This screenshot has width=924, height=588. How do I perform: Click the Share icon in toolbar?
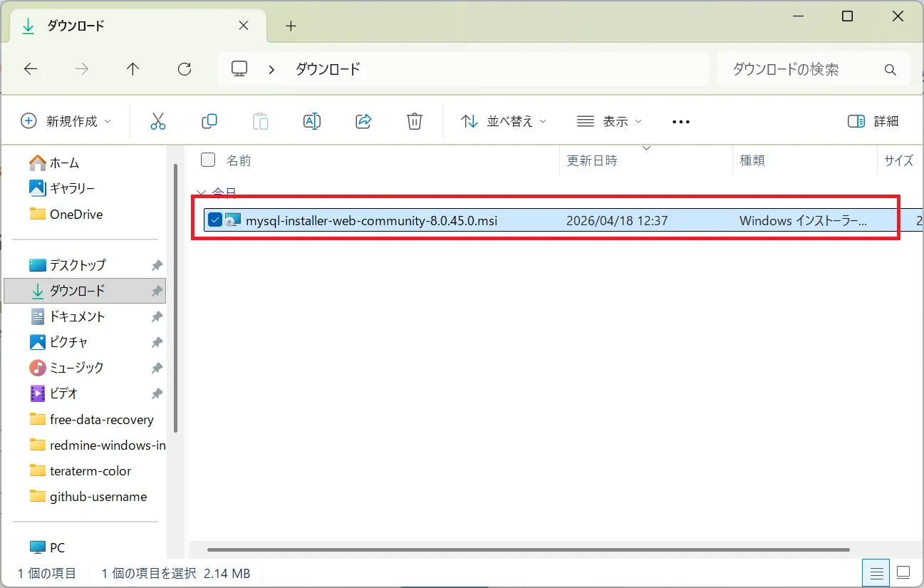tap(363, 121)
